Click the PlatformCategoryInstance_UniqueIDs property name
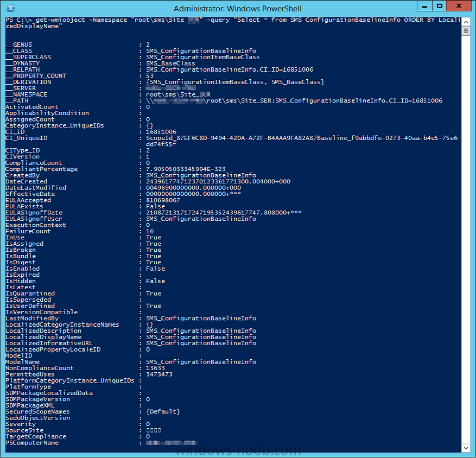Screen dimensions: 476x458 pyautogui.click(x=70, y=380)
